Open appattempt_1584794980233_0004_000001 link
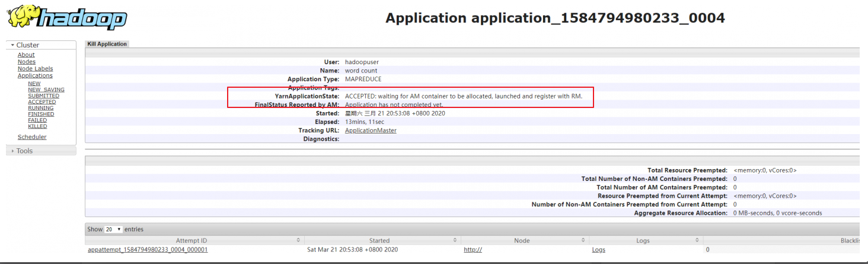 pyautogui.click(x=148, y=250)
